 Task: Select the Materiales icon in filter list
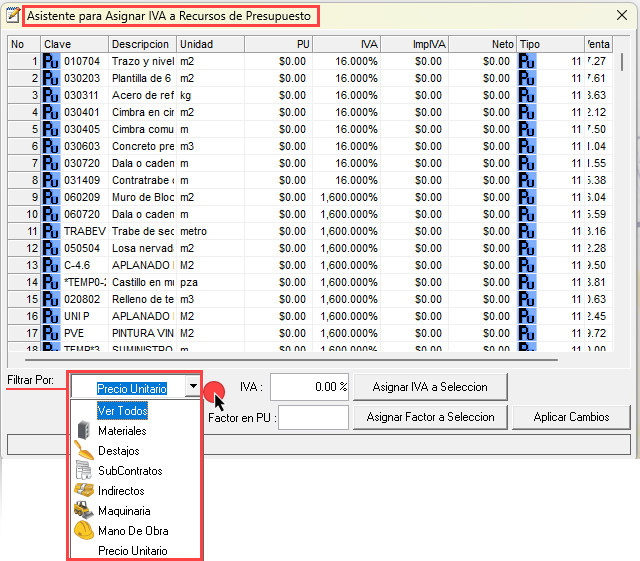(84, 430)
